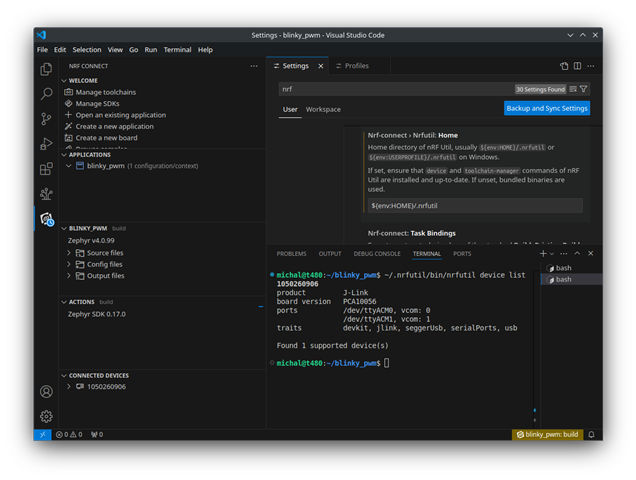Click Zephyr v4.0.99 entry
Screen dimensions: 636x480
[x=91, y=241]
